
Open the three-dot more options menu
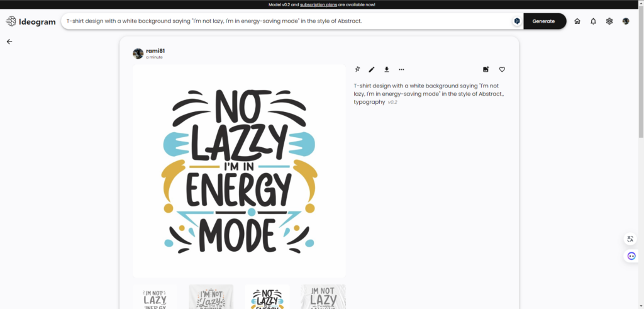pyautogui.click(x=401, y=69)
